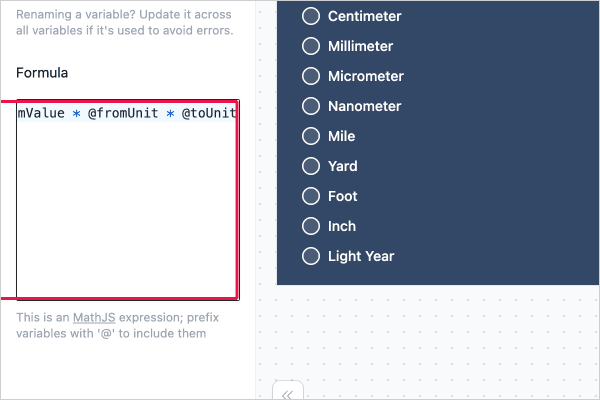The width and height of the screenshot is (600, 400).
Task: Select Mile as the unit
Action: point(311,136)
